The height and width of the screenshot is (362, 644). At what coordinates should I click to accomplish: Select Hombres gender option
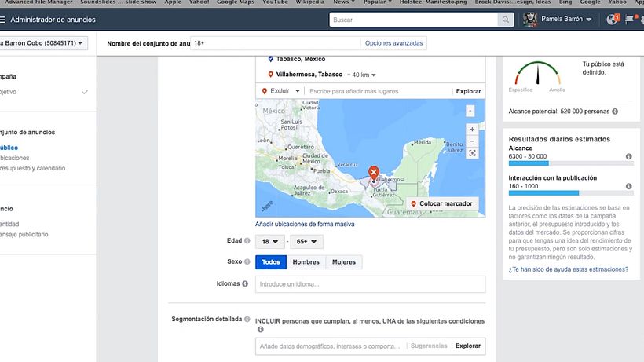[x=306, y=261]
